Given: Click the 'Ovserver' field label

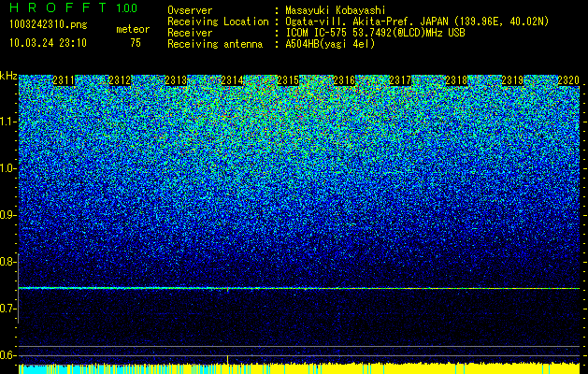Looking at the screenshot, I should pos(190,10).
